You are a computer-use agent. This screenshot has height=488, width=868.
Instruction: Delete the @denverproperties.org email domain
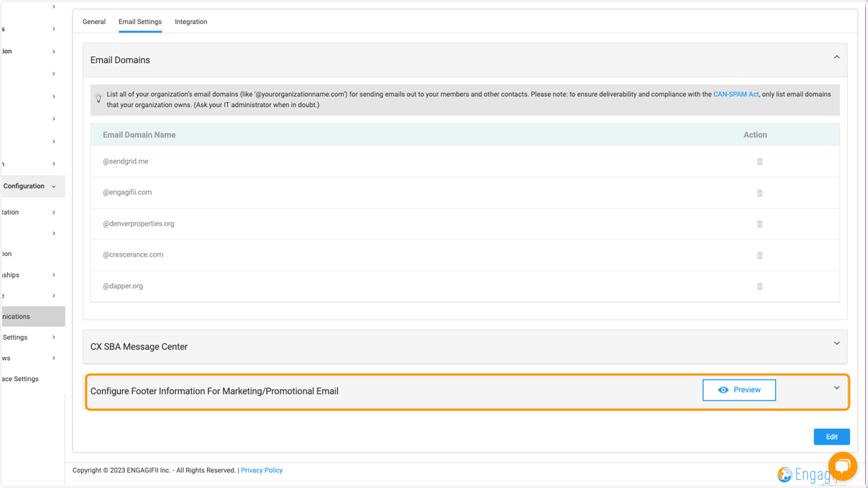pyautogui.click(x=759, y=224)
